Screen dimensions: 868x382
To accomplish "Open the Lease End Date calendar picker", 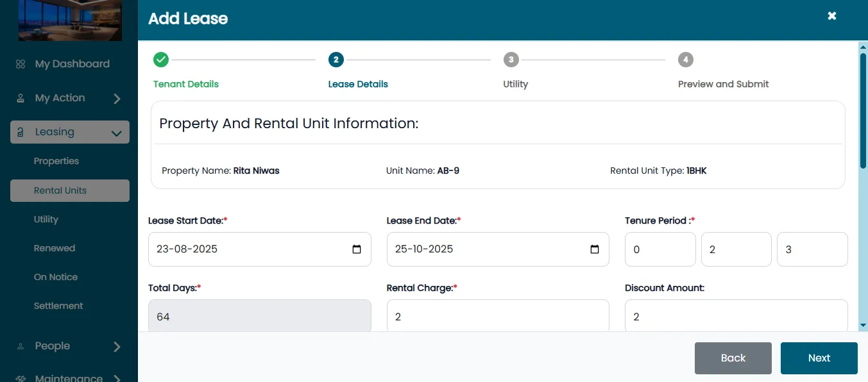I will point(595,249).
